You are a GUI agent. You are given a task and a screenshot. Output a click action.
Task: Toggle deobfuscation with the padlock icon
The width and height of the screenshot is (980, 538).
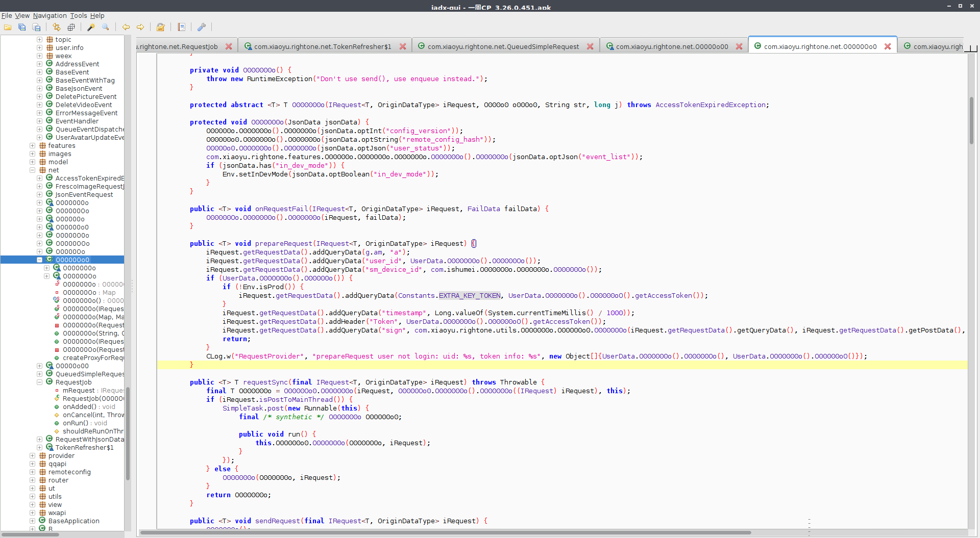click(x=160, y=27)
